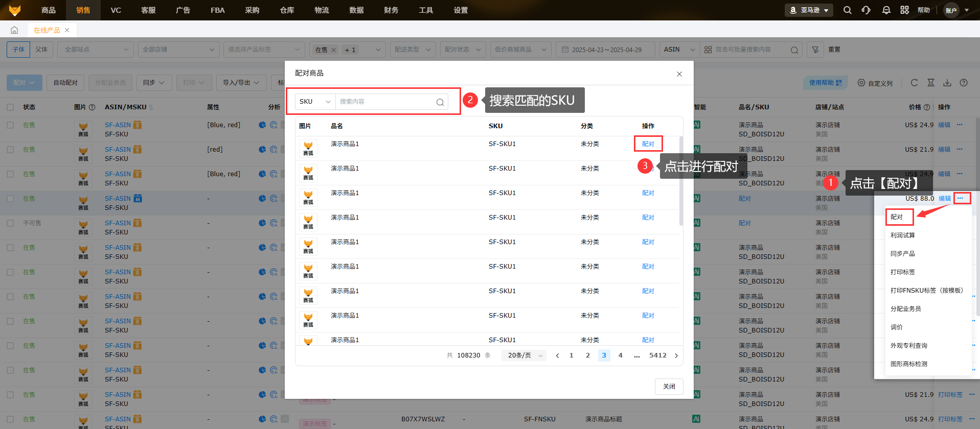Open the 亚马逊 platform dropdown
This screenshot has height=429, width=980.
point(809,10)
